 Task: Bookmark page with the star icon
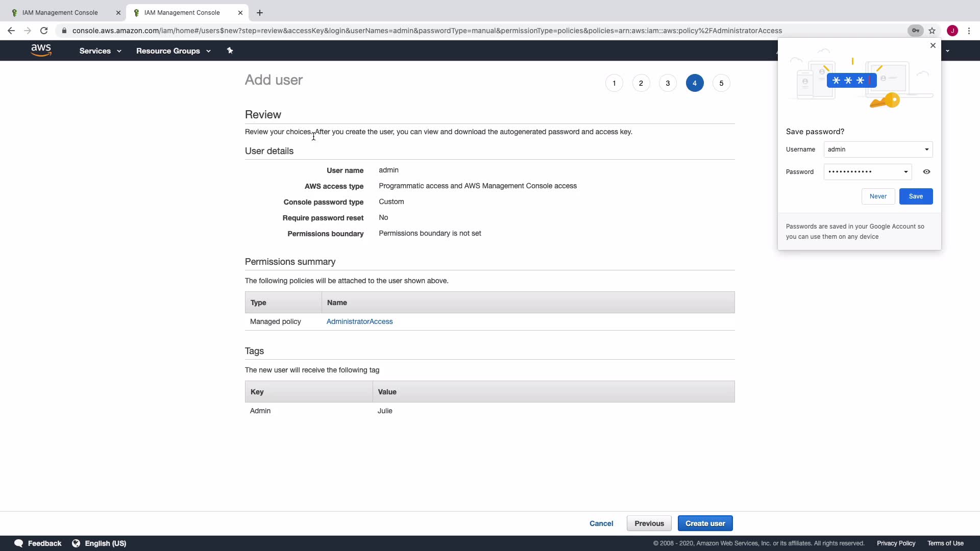tap(932, 31)
